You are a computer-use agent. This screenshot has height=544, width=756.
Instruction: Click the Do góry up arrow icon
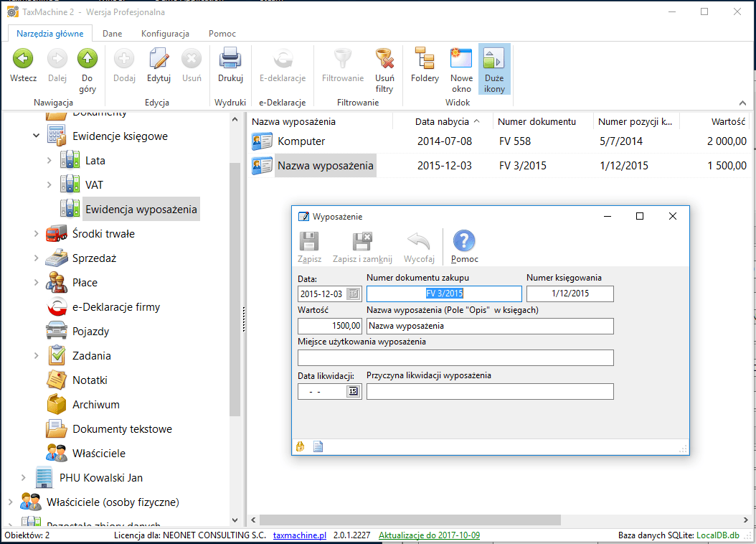(x=88, y=59)
